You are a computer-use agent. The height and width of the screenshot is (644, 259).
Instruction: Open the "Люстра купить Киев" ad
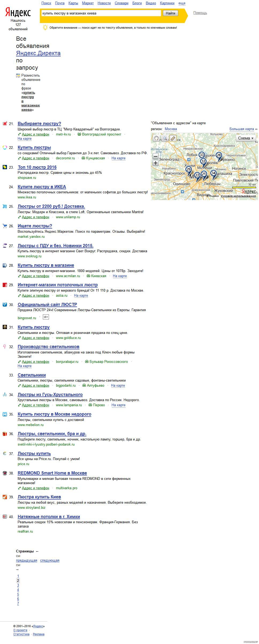[x=39, y=497]
